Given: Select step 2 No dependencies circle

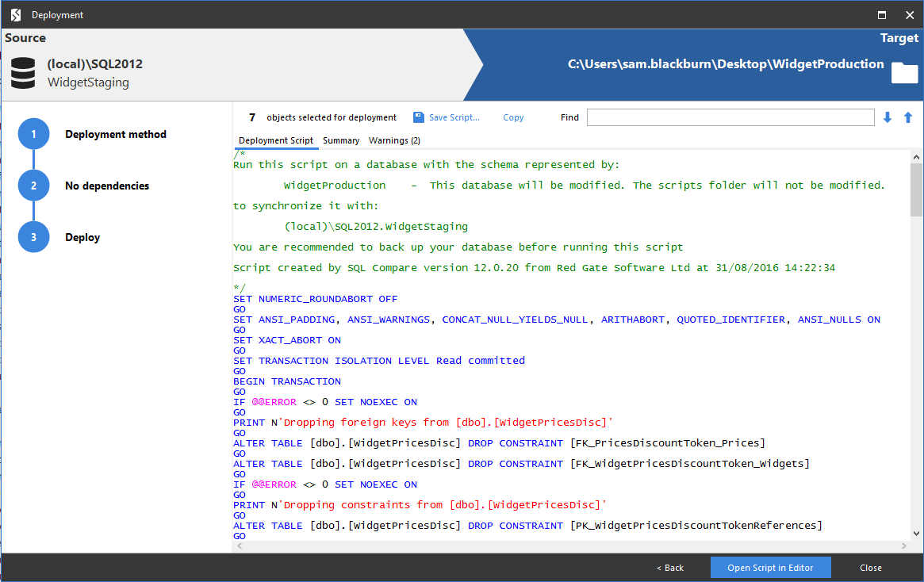Looking at the screenshot, I should click(33, 186).
